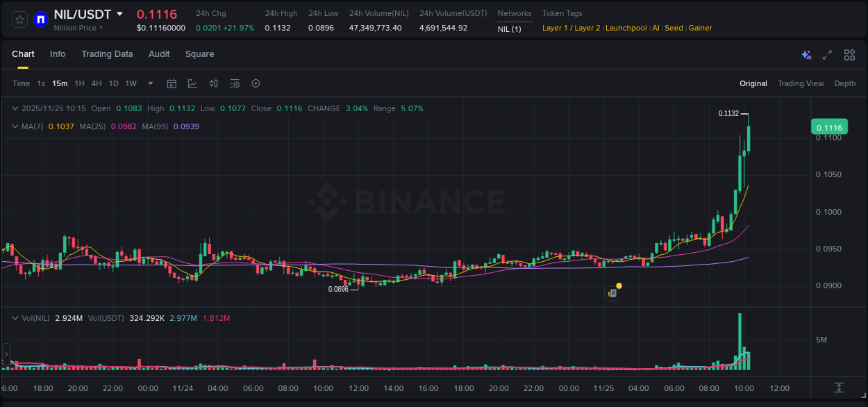The height and width of the screenshot is (407, 868).
Task: Select the chart style icon
Action: point(192,83)
